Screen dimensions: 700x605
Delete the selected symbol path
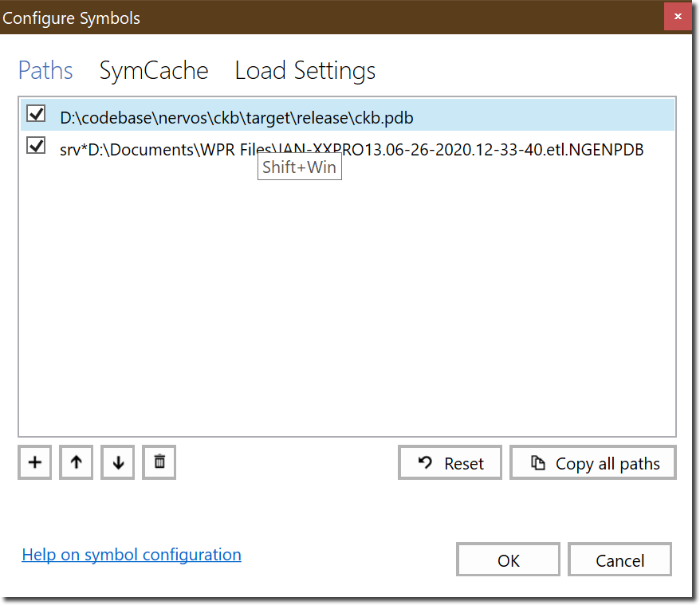[x=159, y=462]
